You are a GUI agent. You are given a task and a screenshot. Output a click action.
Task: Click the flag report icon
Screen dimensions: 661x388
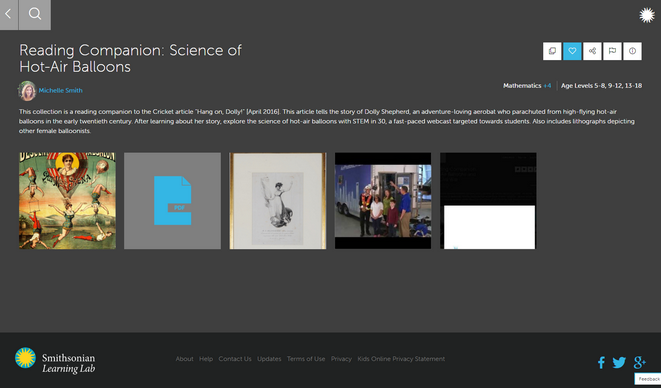tap(612, 51)
